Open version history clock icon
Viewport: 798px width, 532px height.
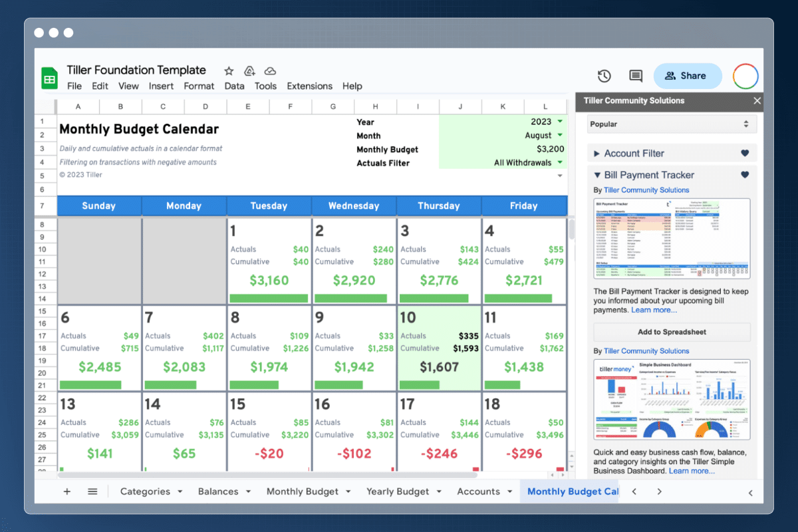[604, 76]
